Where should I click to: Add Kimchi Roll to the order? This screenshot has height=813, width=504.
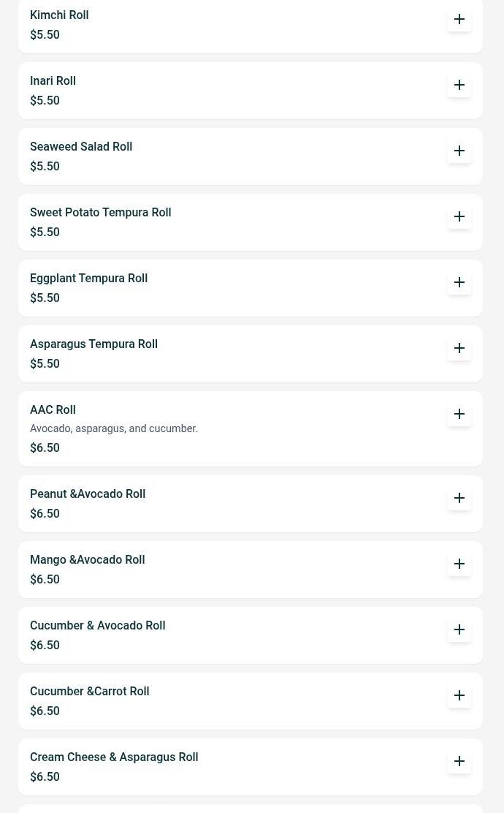[459, 19]
